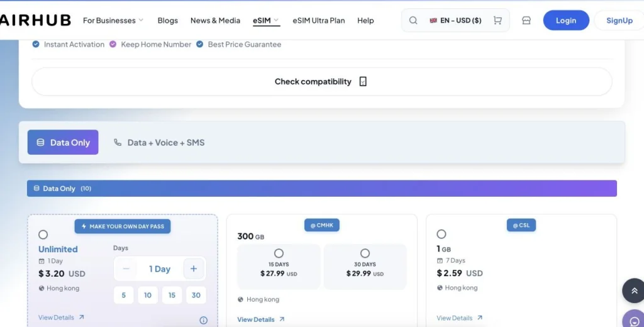644x327 pixels.
Task: Click the AIRHUB logo
Action: click(x=35, y=20)
